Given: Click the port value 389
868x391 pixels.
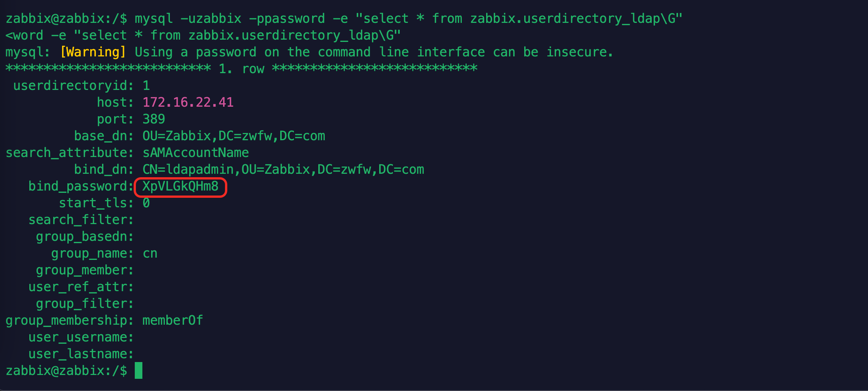Looking at the screenshot, I should 154,119.
